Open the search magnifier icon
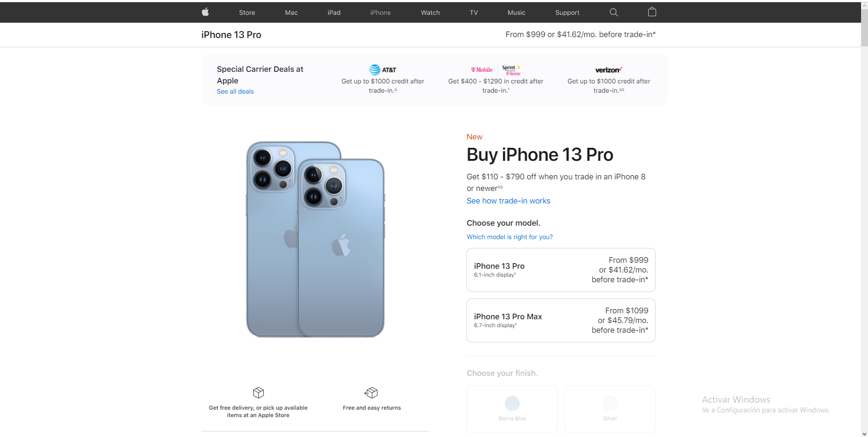The image size is (868, 437). (613, 13)
